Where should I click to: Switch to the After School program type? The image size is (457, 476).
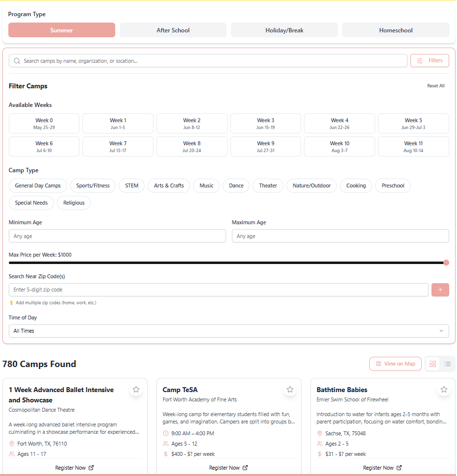173,30
